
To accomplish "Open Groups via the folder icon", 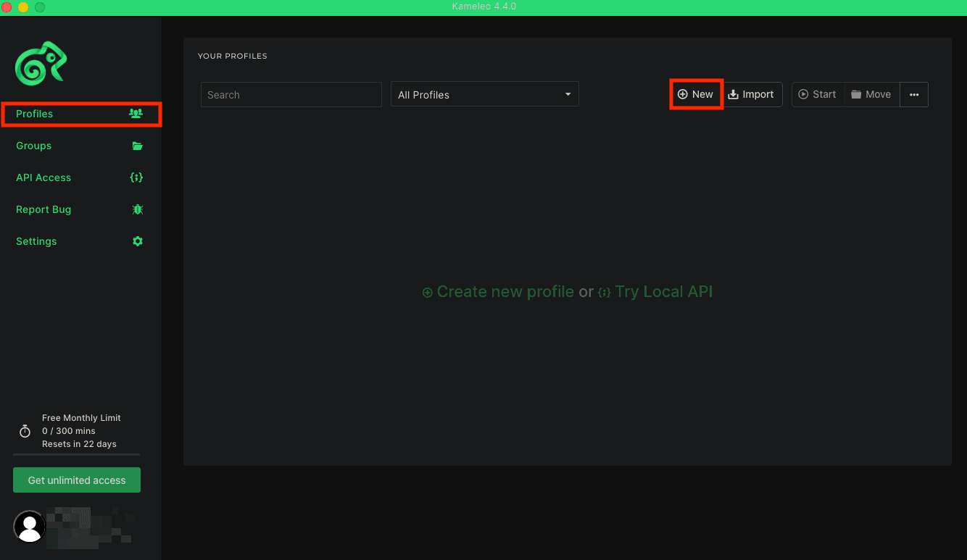I will point(137,146).
